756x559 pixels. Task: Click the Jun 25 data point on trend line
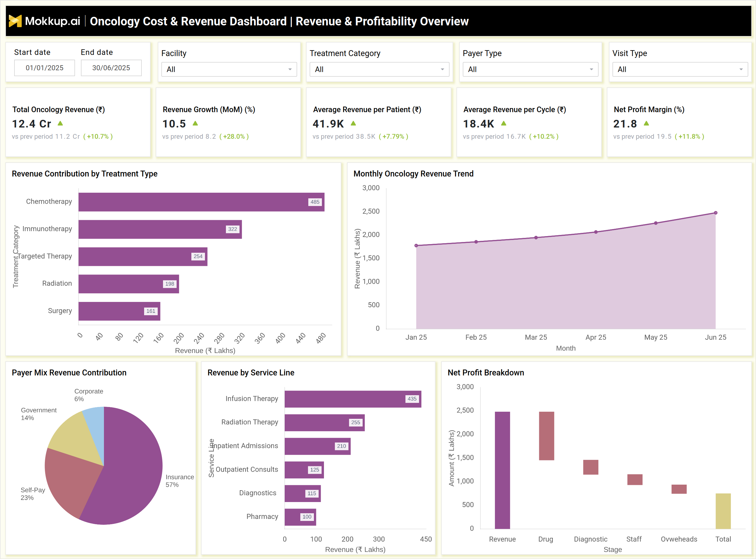point(716,213)
